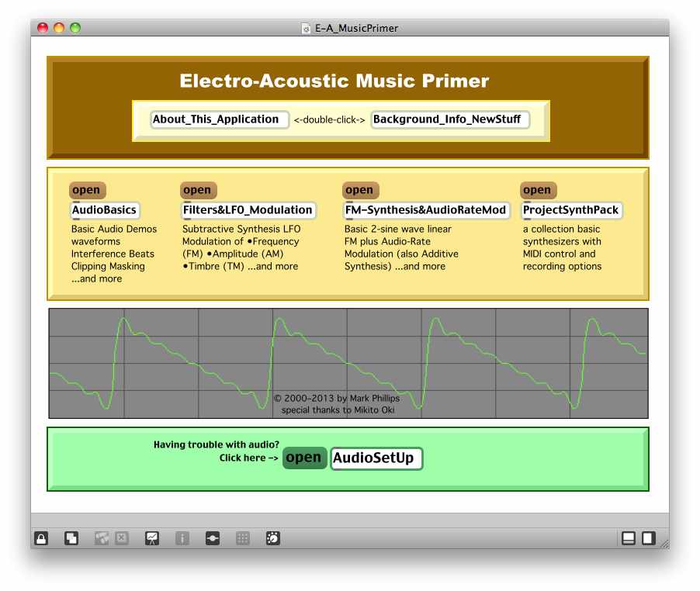Click '© 2000-2013 by Mark Phillips' text

[337, 399]
